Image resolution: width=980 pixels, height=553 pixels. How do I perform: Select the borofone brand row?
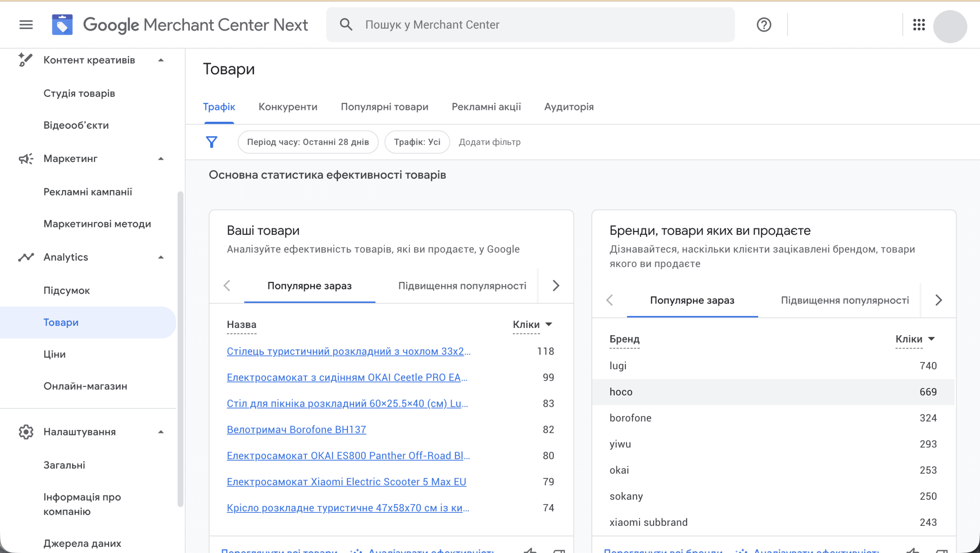pyautogui.click(x=773, y=418)
